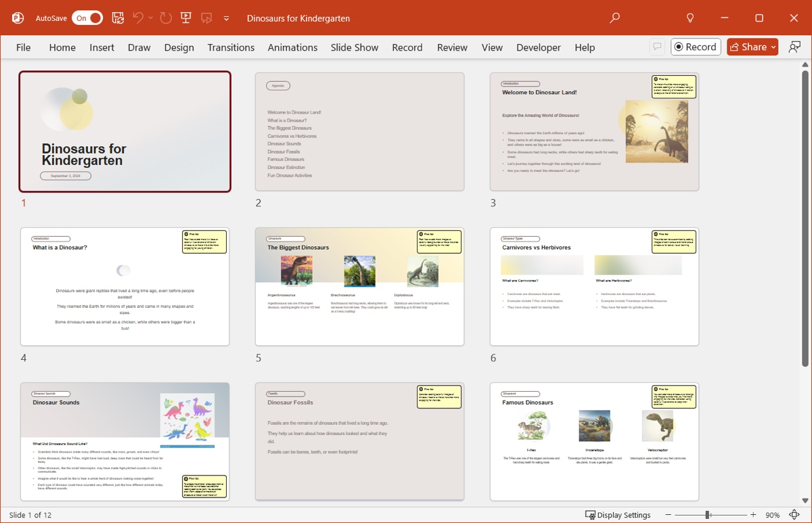Open the Animations tab

[x=292, y=47]
